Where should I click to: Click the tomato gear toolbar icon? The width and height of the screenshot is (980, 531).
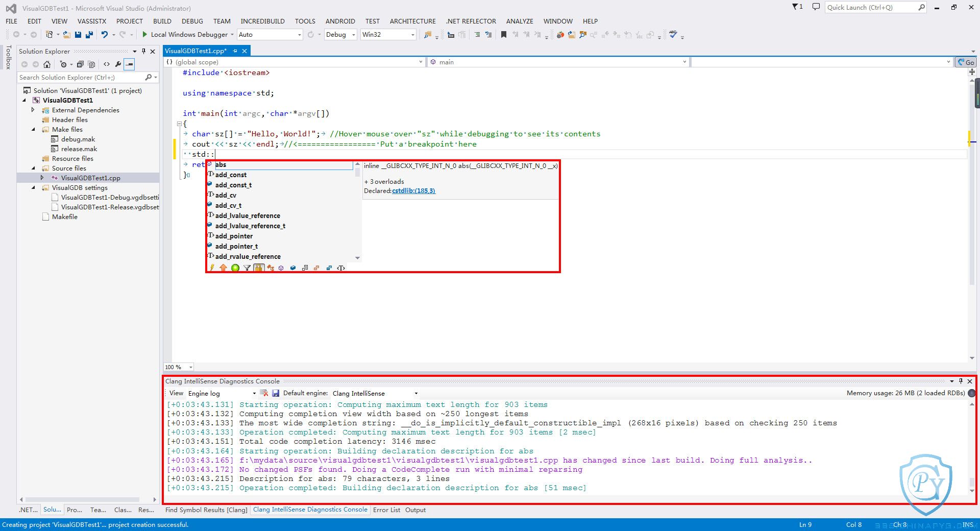tap(560, 34)
